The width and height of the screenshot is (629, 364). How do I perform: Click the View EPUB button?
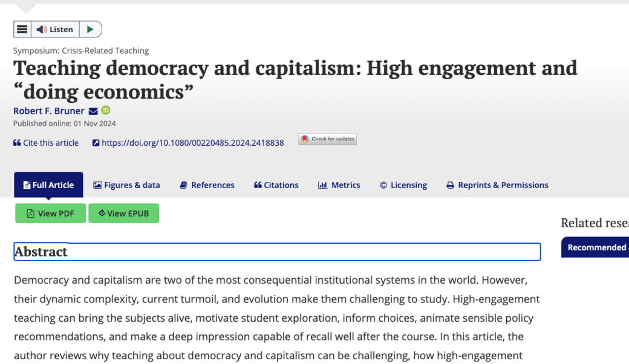[x=123, y=213]
